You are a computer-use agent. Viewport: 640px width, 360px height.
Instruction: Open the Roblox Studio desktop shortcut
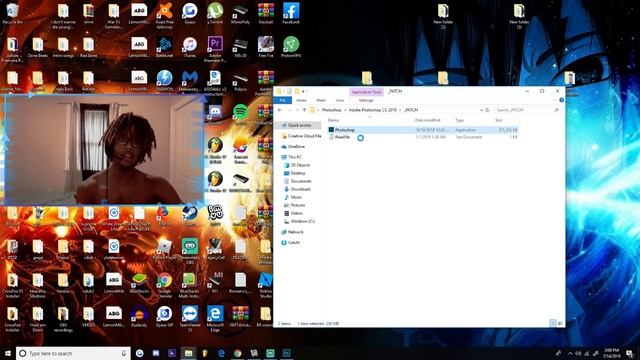tap(266, 284)
